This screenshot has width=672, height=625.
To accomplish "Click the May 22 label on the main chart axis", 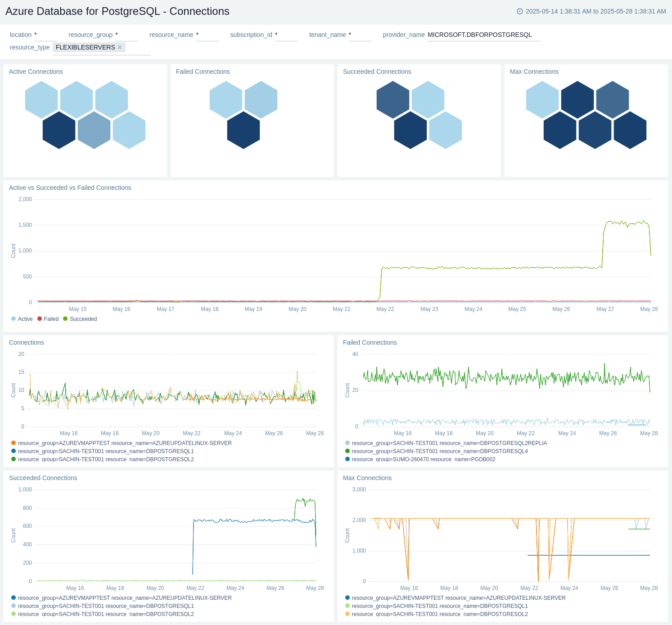I will [x=385, y=309].
